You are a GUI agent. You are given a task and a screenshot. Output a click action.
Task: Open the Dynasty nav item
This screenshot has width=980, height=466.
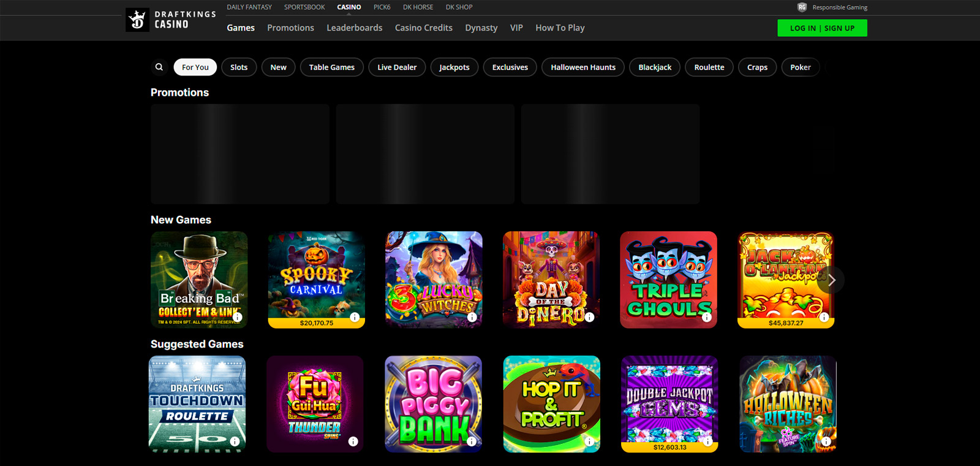click(481, 28)
